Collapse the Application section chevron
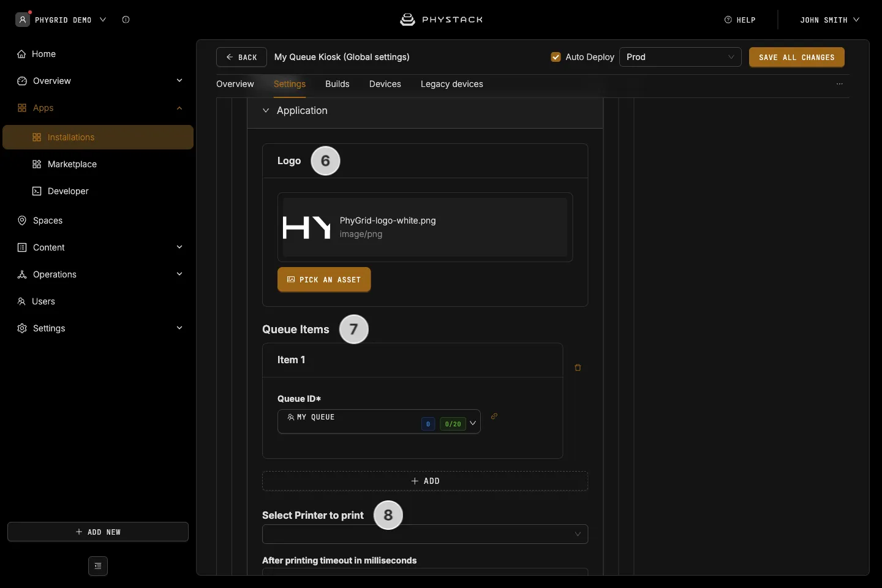 266,110
